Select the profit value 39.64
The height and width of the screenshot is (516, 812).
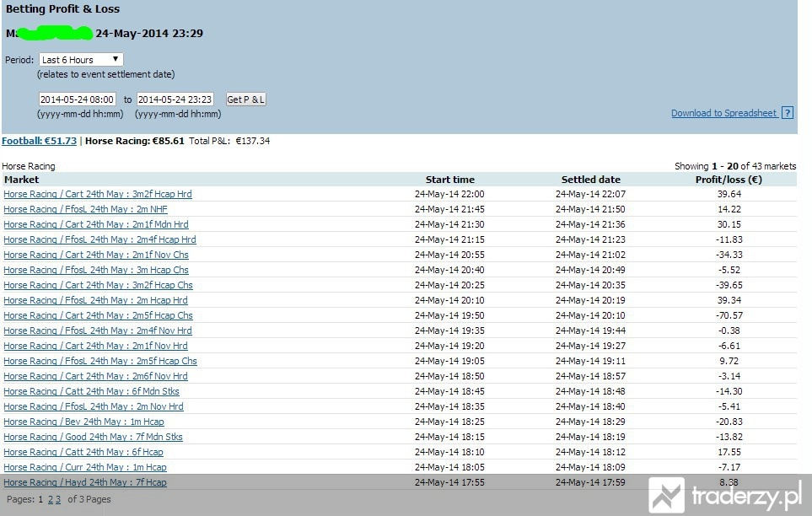click(x=729, y=194)
